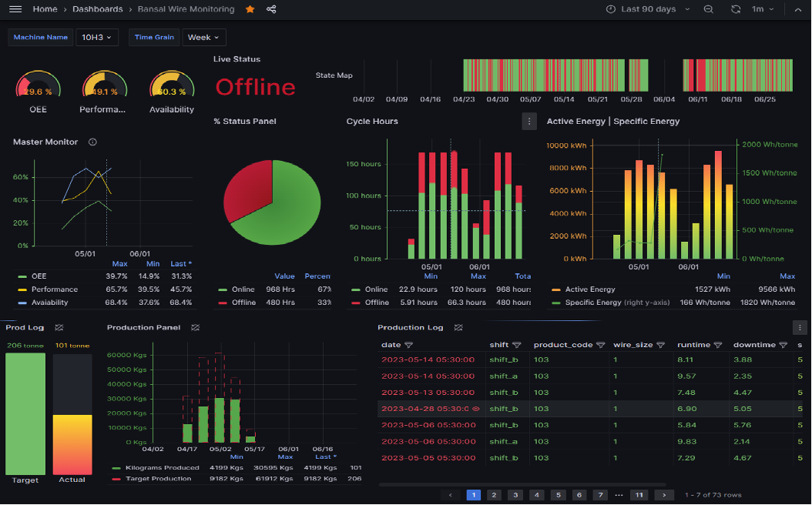Refresh the dashboard with the refresh icon

tap(737, 10)
